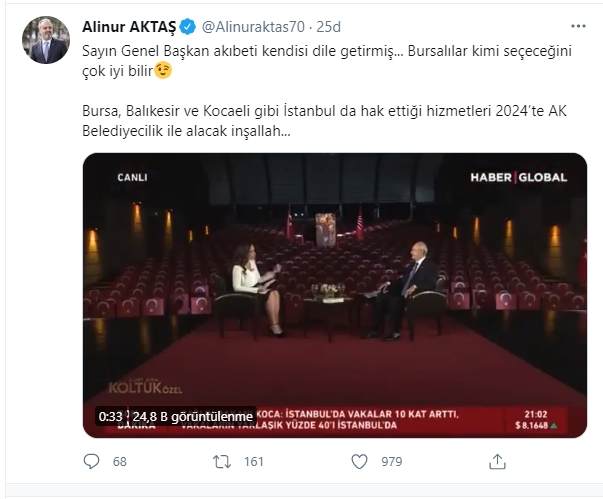
Task: Open the @Alinuraktas70 handle link
Action: coord(253,27)
